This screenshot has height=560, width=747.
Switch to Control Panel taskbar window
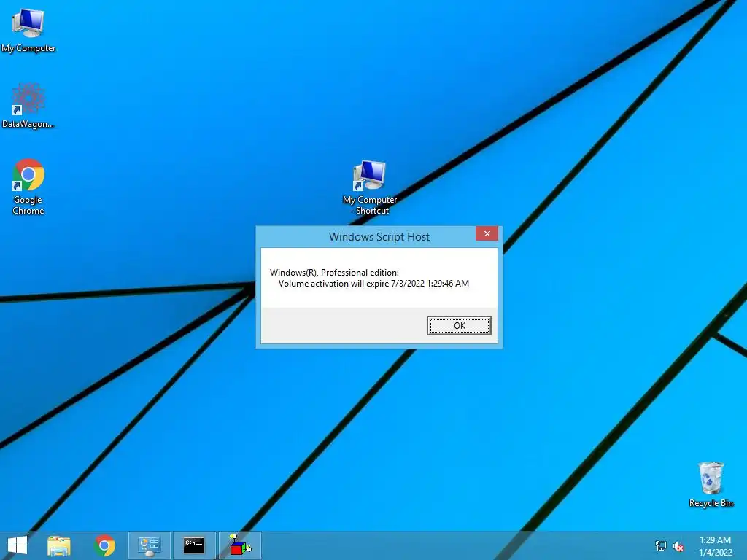tap(149, 545)
